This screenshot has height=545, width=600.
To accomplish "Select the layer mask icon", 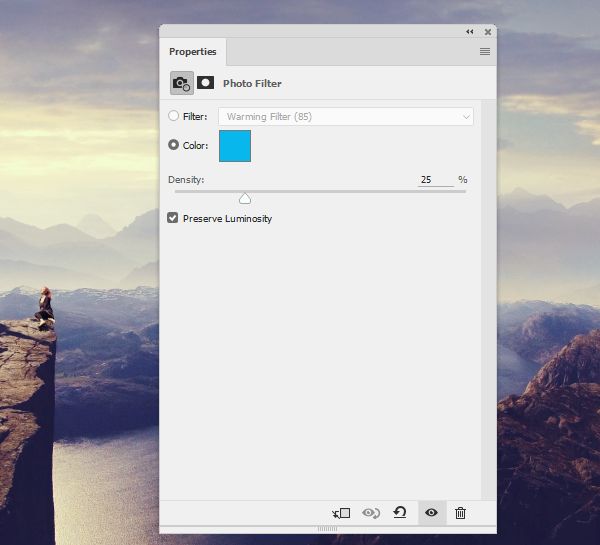I will [x=205, y=83].
